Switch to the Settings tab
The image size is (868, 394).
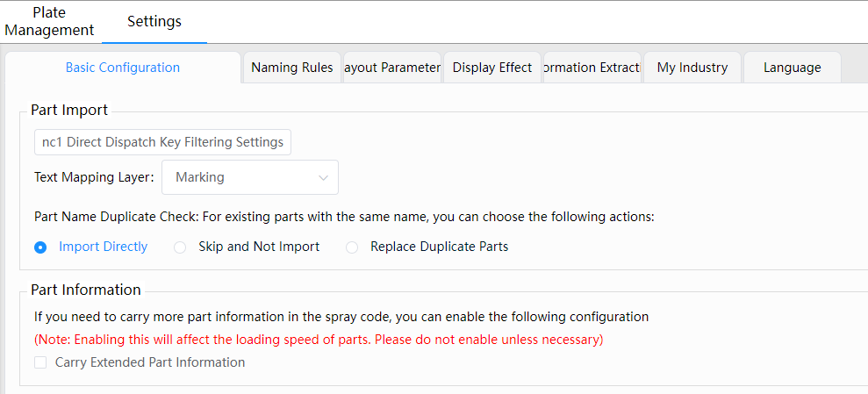[x=154, y=22]
